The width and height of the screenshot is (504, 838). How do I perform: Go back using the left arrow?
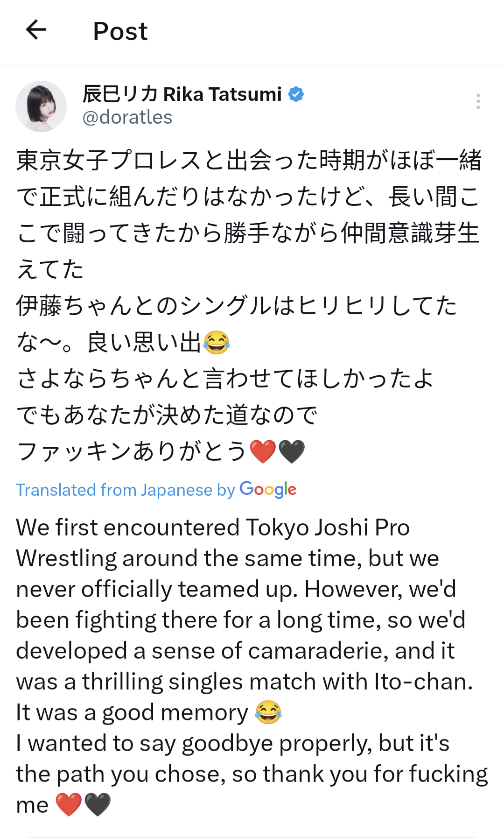pyautogui.click(x=36, y=30)
